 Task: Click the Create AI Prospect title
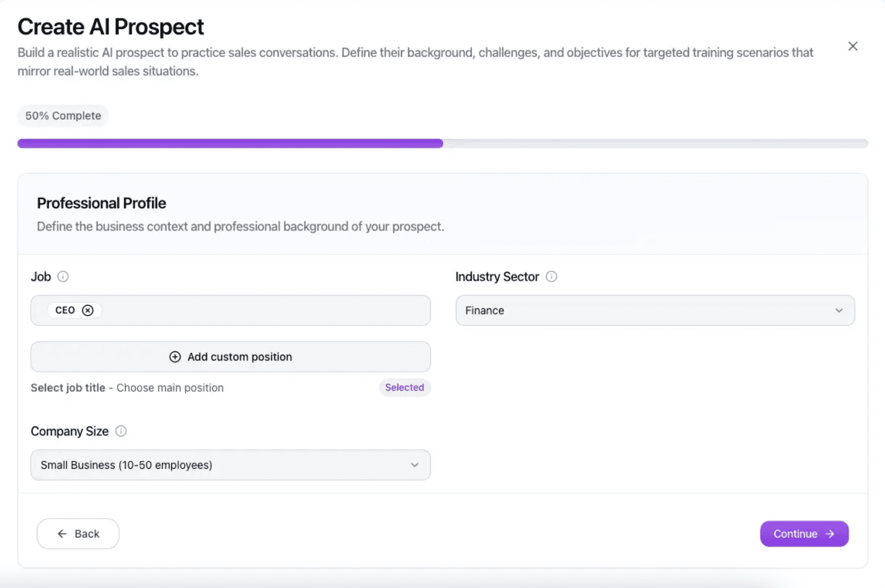111,26
